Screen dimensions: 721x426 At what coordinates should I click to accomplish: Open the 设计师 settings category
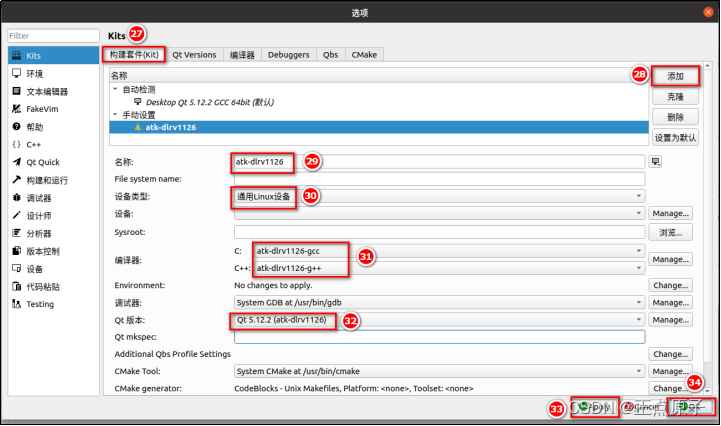[53, 216]
